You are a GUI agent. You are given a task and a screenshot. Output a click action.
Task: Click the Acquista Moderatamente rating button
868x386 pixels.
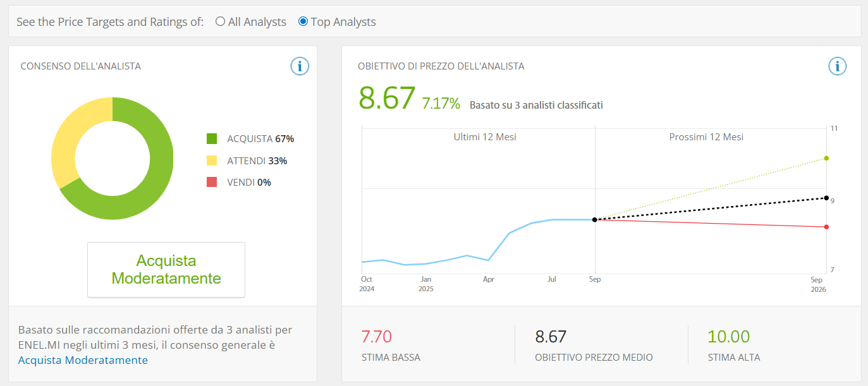166,270
